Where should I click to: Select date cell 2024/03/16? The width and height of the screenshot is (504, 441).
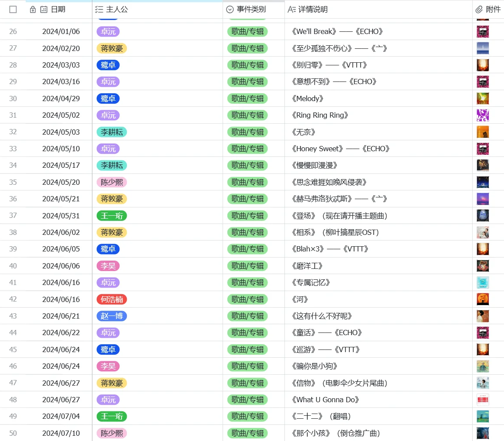59,81
